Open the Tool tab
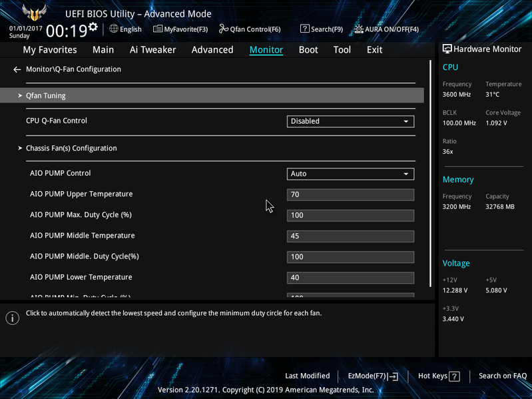The width and height of the screenshot is (532, 399). click(342, 50)
